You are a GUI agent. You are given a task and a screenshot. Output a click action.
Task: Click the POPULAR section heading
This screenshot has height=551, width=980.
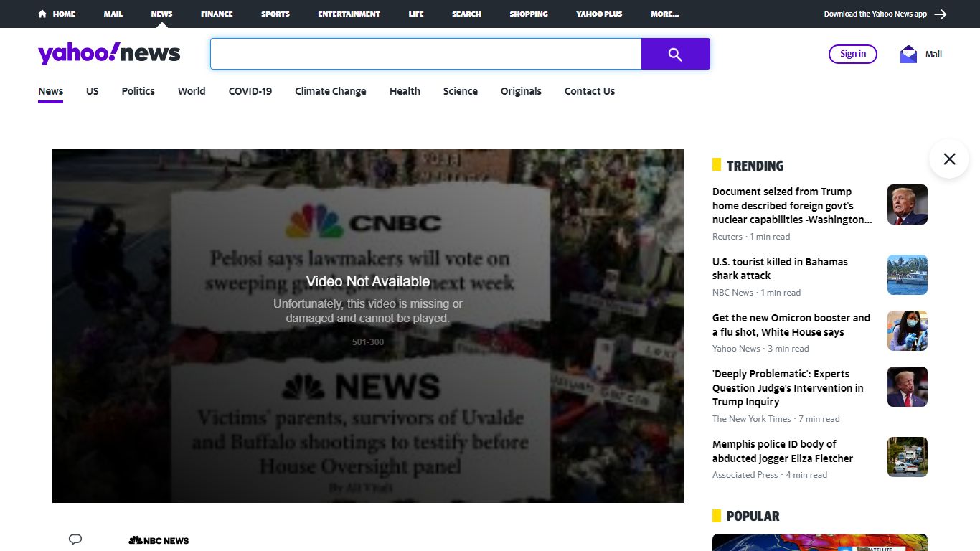[753, 516]
